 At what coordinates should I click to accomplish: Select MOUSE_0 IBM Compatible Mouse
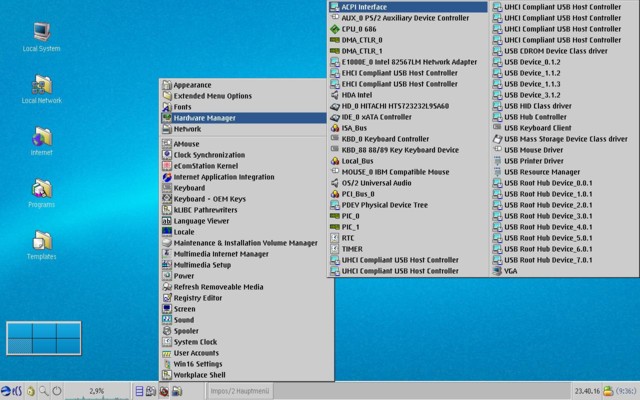[408, 172]
